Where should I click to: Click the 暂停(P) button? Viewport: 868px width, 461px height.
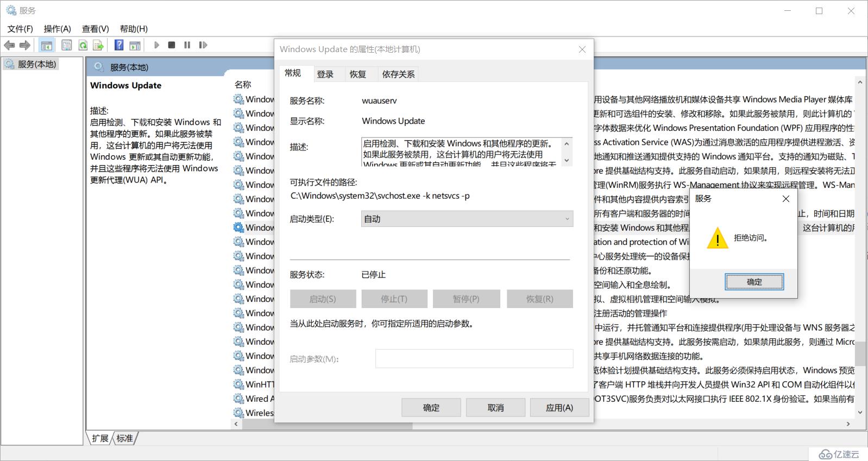point(466,299)
